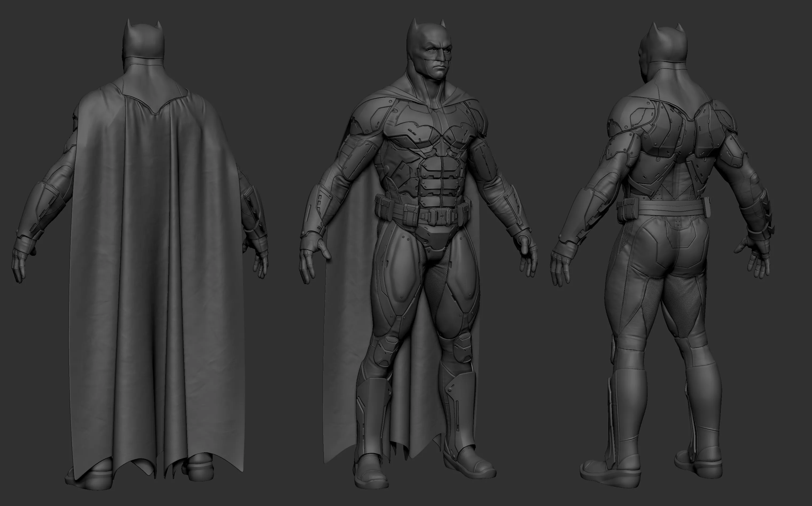812x506 pixels.
Task: Click the belt buckle on front view
Action: pyautogui.click(x=441, y=217)
